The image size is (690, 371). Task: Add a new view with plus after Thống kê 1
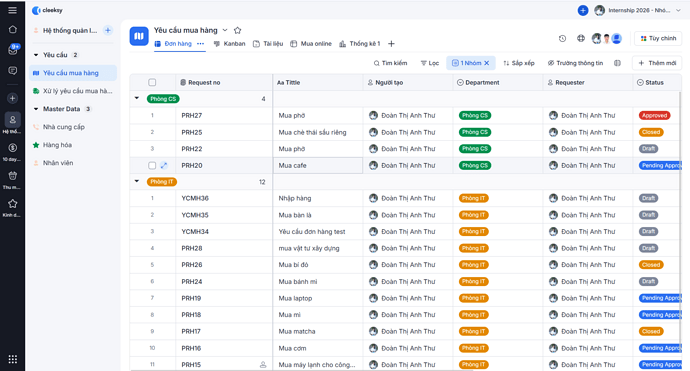pos(391,44)
